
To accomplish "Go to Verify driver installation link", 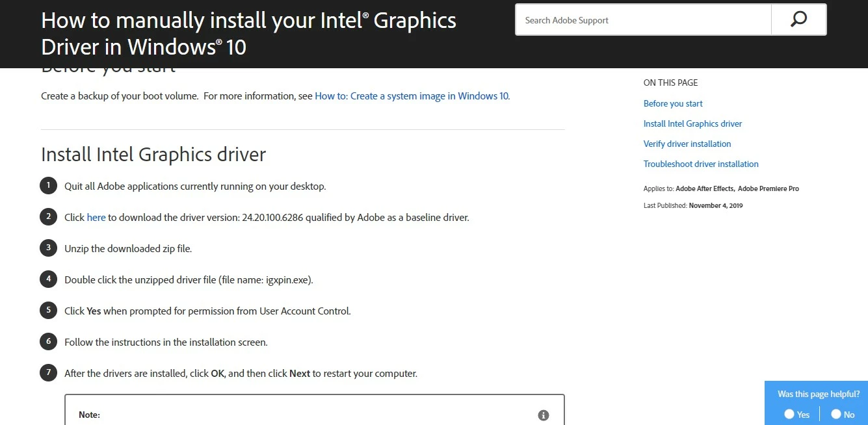I will click(687, 144).
